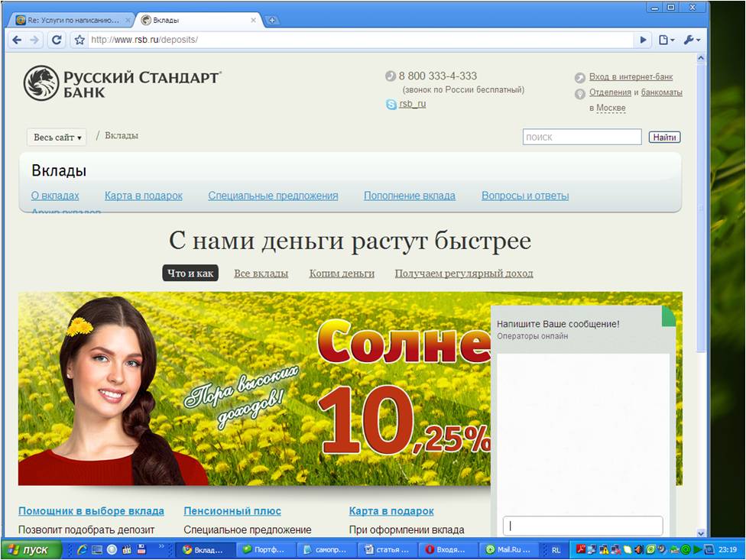This screenshot has width=746, height=560.
Task: Click the phone number 8 800 333-4-333
Action: pos(438,76)
